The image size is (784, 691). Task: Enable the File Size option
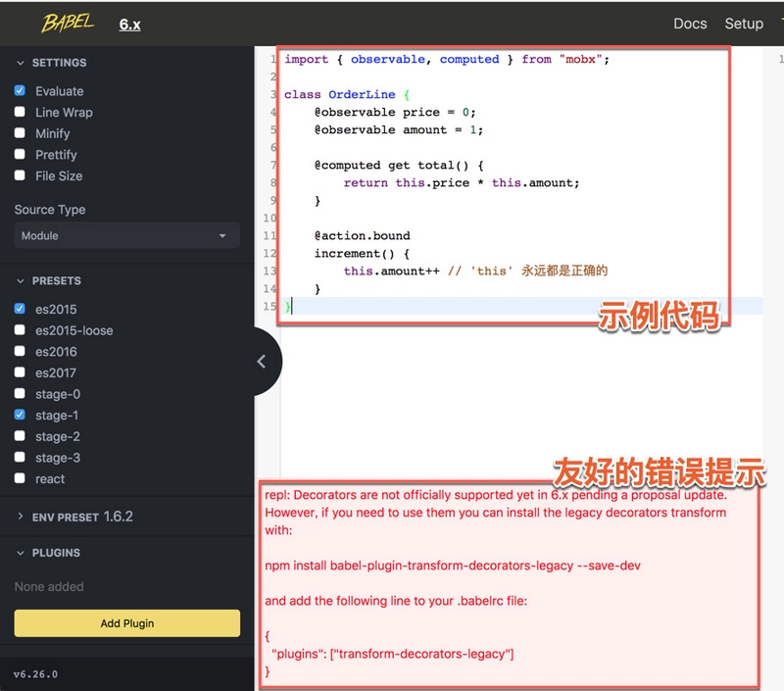[x=20, y=175]
